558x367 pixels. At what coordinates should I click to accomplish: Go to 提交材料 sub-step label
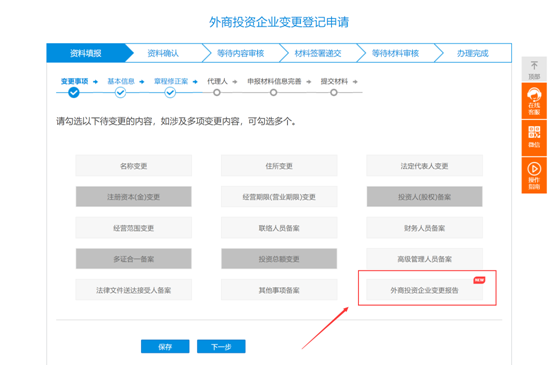tap(334, 82)
